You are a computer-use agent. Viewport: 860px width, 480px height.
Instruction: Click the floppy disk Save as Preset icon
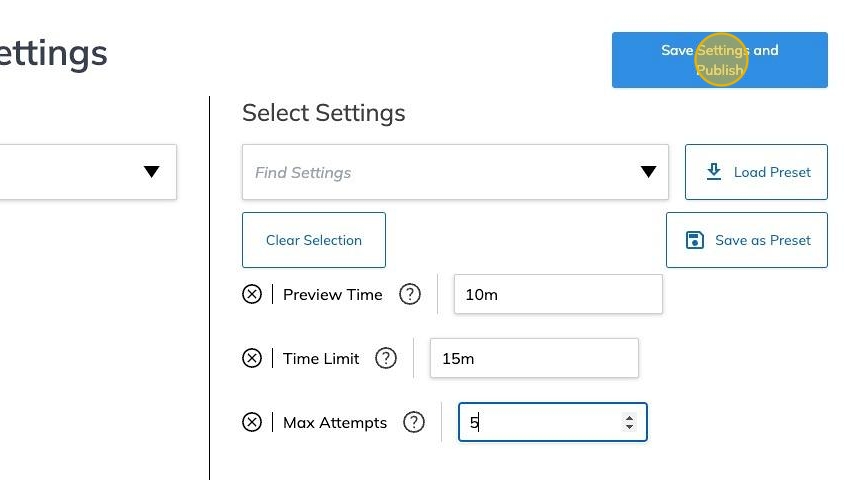[x=695, y=240]
